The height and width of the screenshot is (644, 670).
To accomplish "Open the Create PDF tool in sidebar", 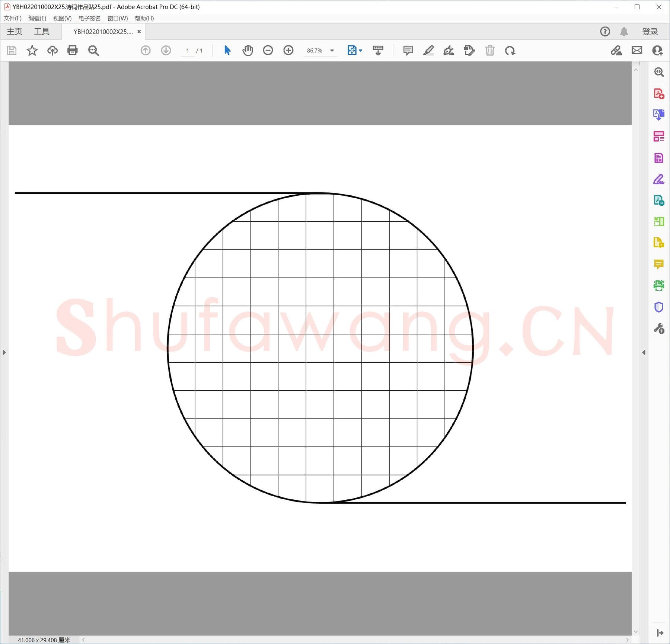I will coord(659,93).
